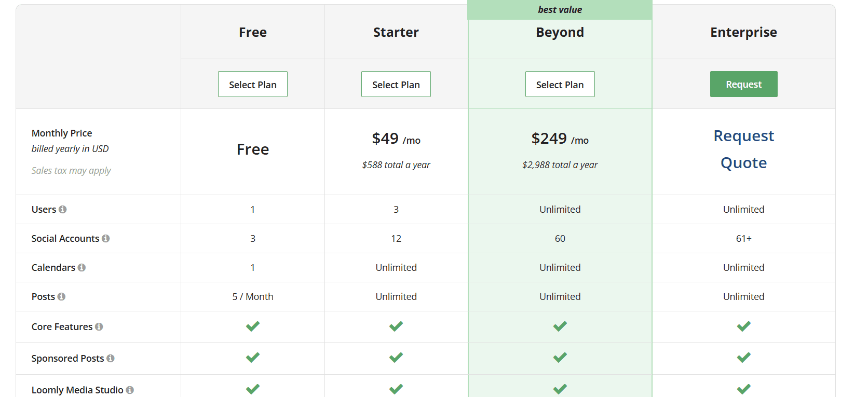Click the best value banner above Beyond
The image size is (868, 397).
560,9
